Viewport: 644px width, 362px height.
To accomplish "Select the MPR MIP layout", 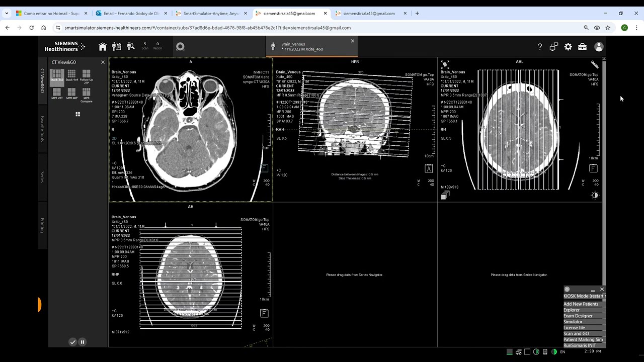I will tap(71, 94).
